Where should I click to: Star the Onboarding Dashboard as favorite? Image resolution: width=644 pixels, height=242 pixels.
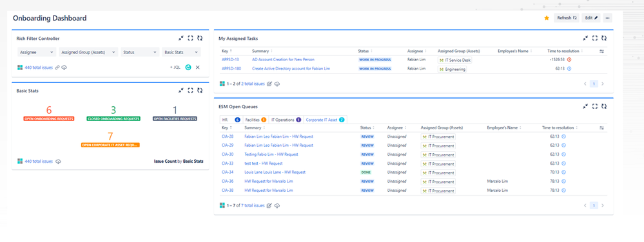pos(547,18)
